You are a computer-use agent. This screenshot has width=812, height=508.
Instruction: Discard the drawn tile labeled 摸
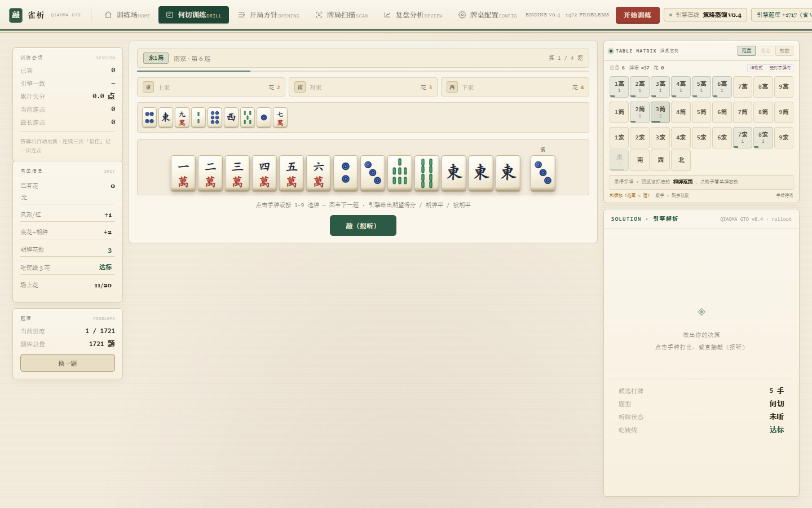[x=543, y=173]
